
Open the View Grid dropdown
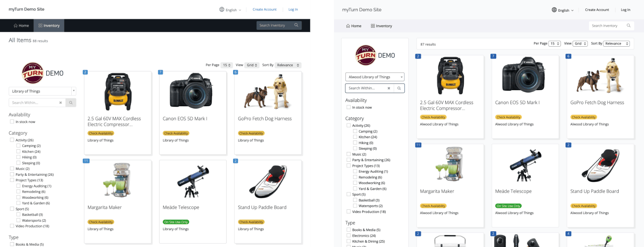580,43
